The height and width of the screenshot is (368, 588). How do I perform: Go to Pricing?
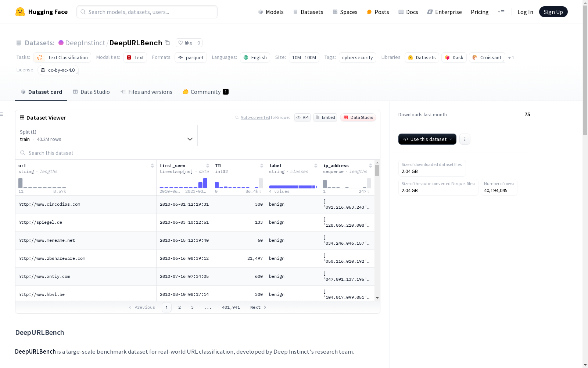[480, 12]
